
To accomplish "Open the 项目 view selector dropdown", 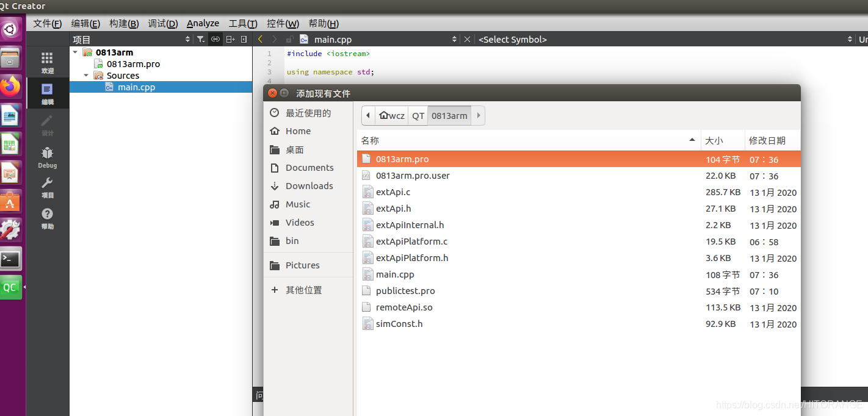I will click(131, 39).
